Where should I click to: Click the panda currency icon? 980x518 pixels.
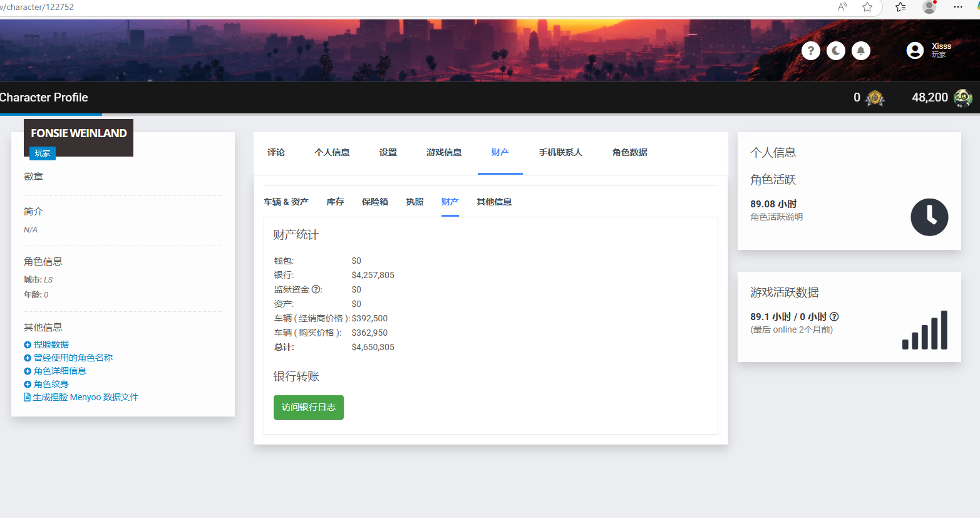tap(962, 98)
